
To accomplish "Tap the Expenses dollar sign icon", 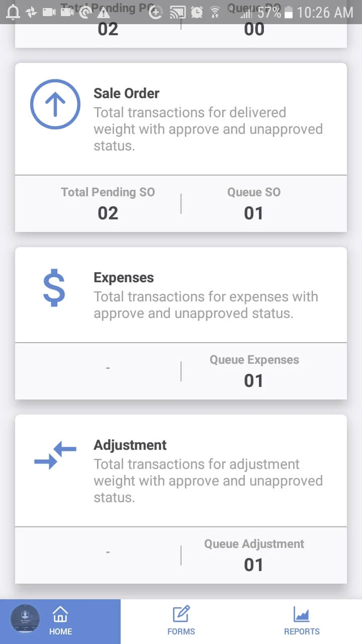I will click(x=54, y=288).
